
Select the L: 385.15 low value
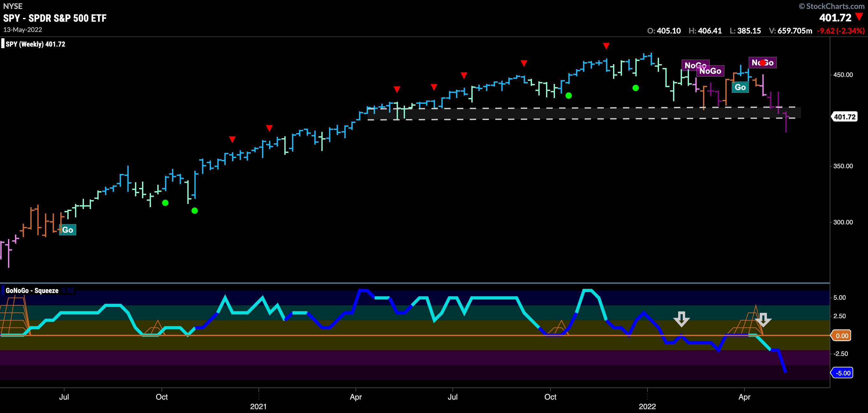coord(745,31)
